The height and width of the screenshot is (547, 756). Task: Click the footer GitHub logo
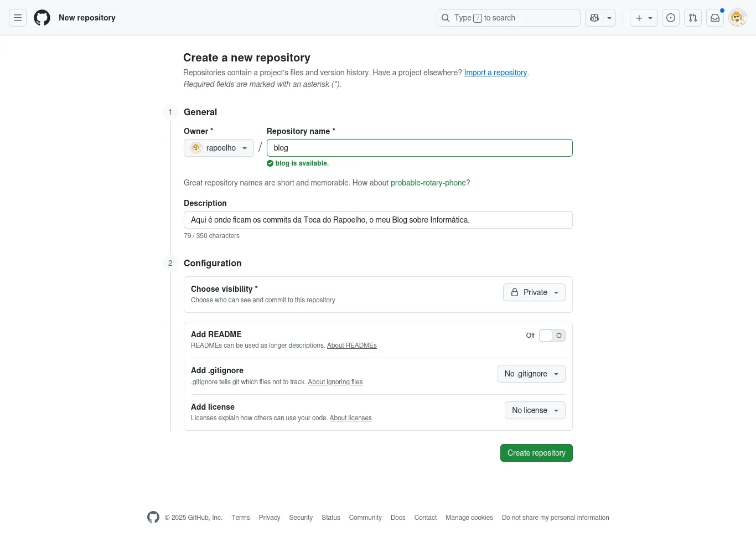pos(153,517)
